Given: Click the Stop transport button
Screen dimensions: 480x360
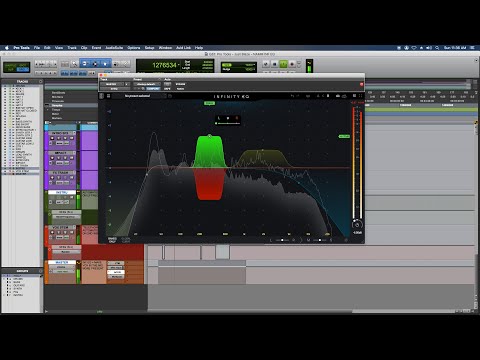Looking at the screenshot, I should click(x=275, y=64).
